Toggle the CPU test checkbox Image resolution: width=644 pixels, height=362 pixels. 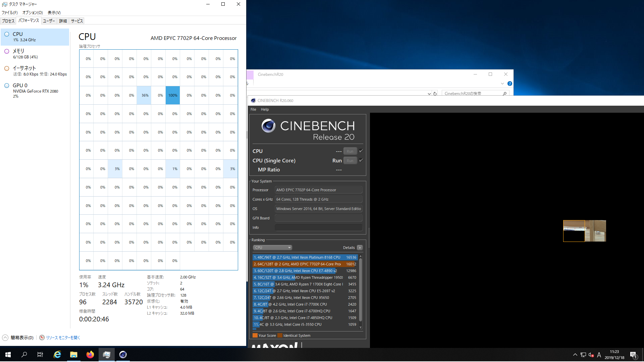(x=361, y=151)
